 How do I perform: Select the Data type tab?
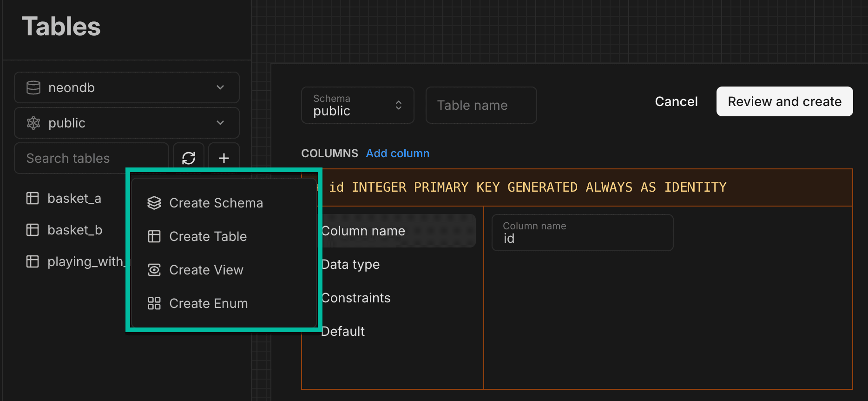click(351, 264)
